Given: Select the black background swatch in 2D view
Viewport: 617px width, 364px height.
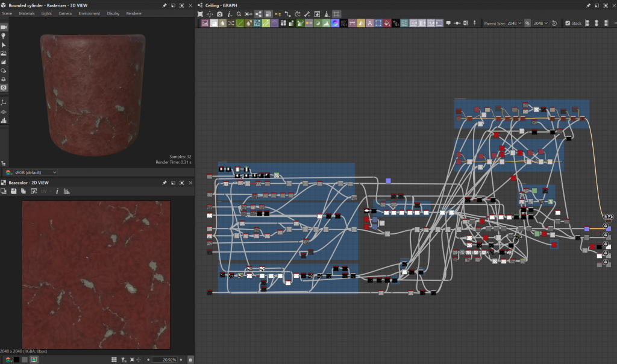Looking at the screenshot, I should [17, 360].
